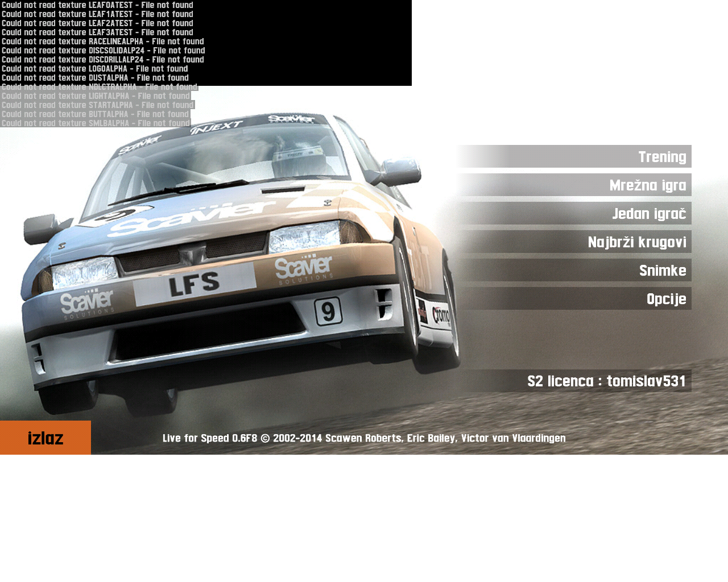
Task: Click the LEAF2ATEST texture error line
Action: pos(97,23)
